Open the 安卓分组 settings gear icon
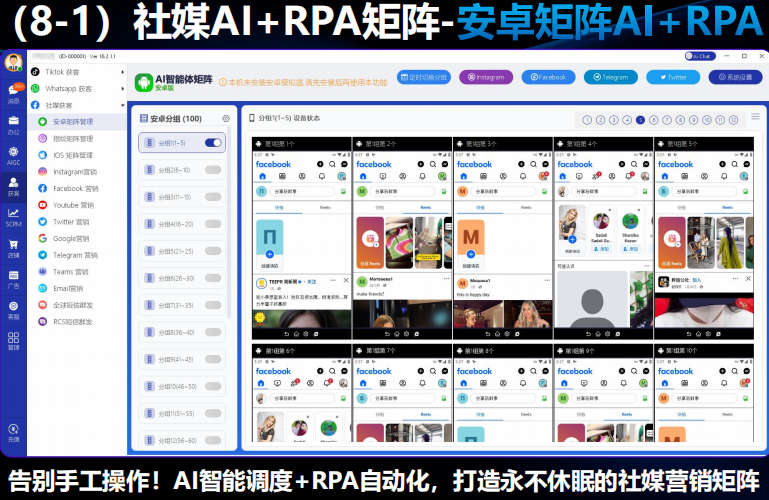Image resolution: width=769 pixels, height=500 pixels. tap(226, 118)
